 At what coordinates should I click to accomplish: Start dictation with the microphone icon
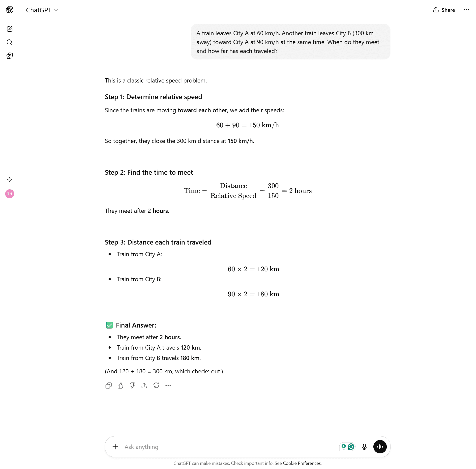coord(364,447)
